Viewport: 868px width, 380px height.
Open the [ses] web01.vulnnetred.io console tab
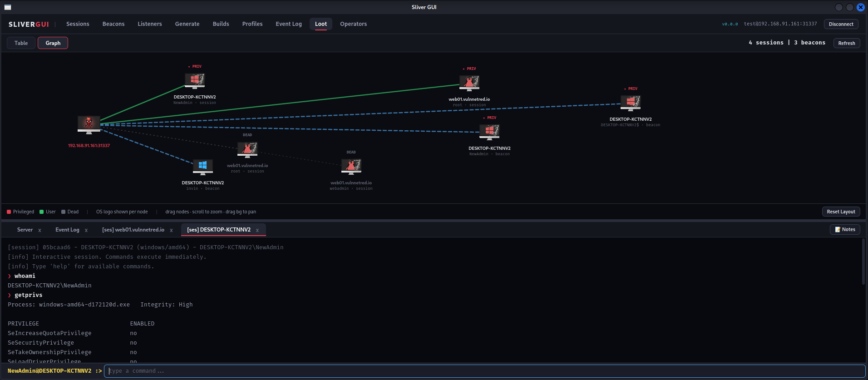coord(133,230)
